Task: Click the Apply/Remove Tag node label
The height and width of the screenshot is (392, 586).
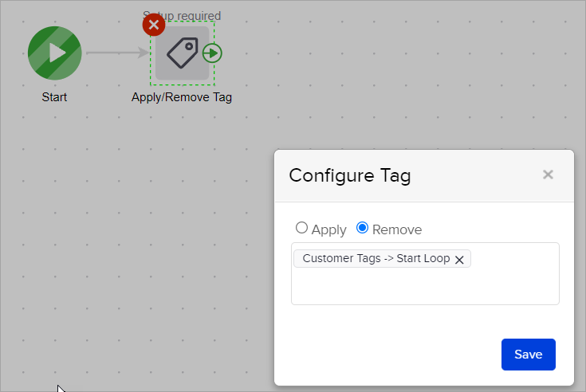Action: [x=182, y=97]
